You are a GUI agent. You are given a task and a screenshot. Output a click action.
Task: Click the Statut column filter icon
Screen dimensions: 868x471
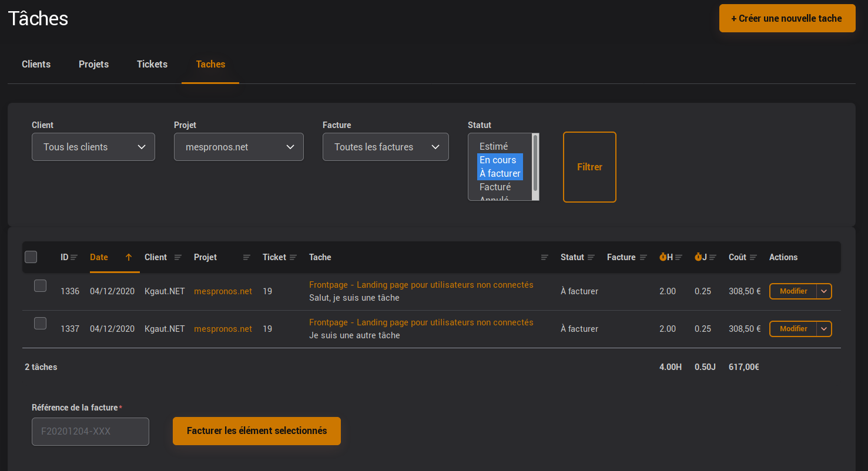click(591, 257)
